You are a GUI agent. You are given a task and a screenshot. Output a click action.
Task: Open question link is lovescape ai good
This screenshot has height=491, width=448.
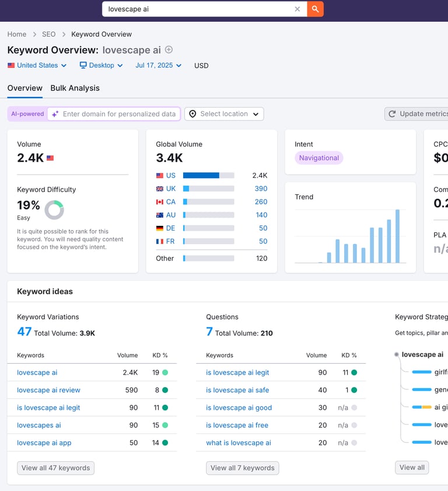[x=239, y=408]
